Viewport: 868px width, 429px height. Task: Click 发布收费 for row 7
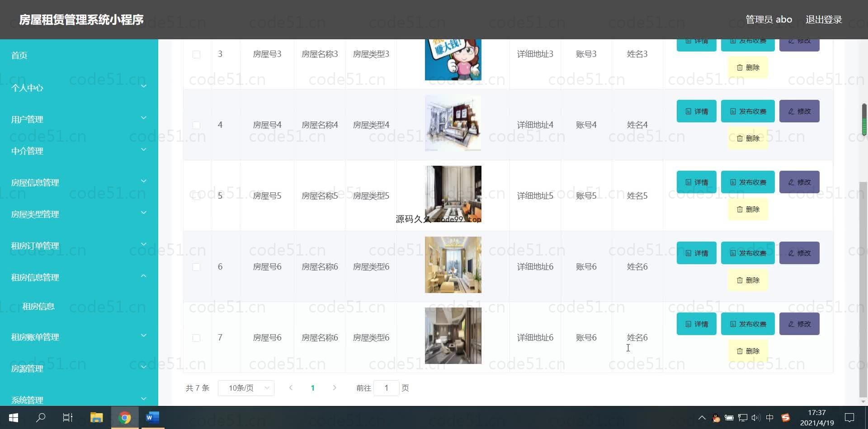pyautogui.click(x=748, y=324)
